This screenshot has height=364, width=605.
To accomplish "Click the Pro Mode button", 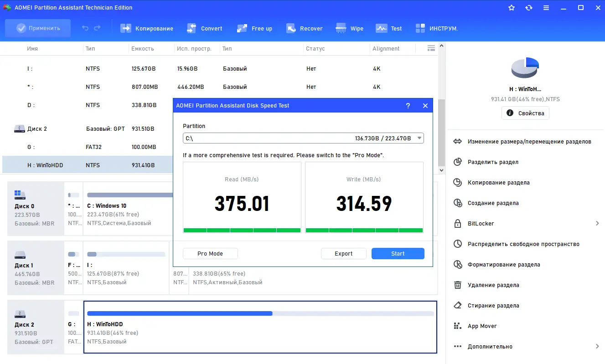I will pos(210,254).
